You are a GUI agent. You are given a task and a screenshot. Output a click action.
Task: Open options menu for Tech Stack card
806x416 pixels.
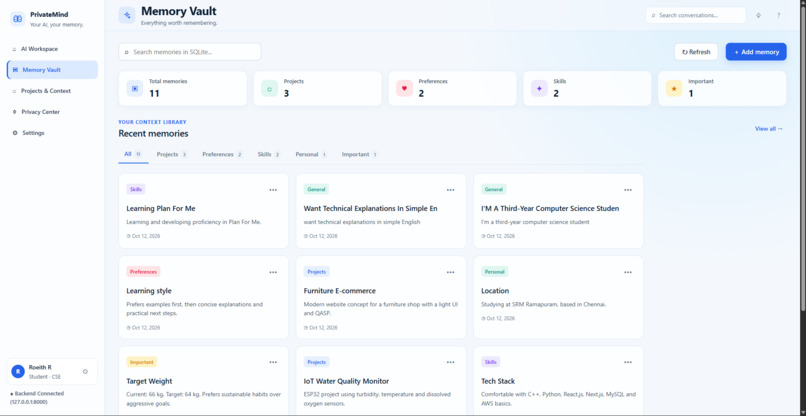tap(628, 362)
